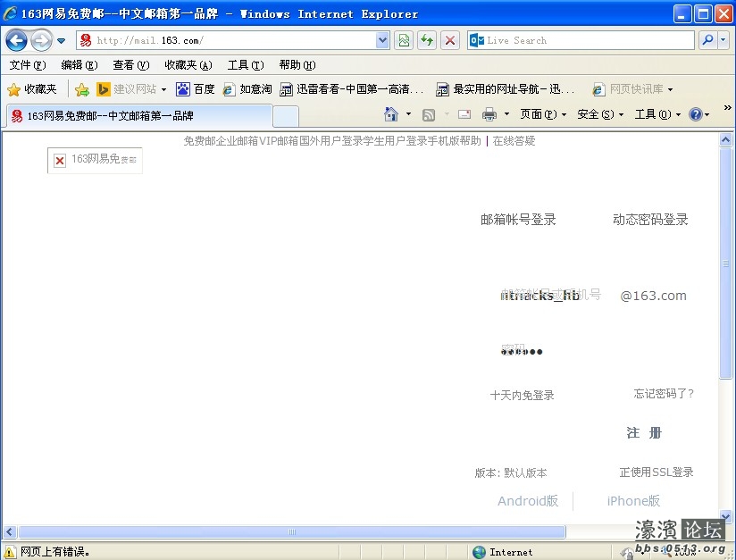Image resolution: width=736 pixels, height=560 pixels.
Task: Click the horizontal scrollbar thumb
Action: pyautogui.click(x=291, y=532)
